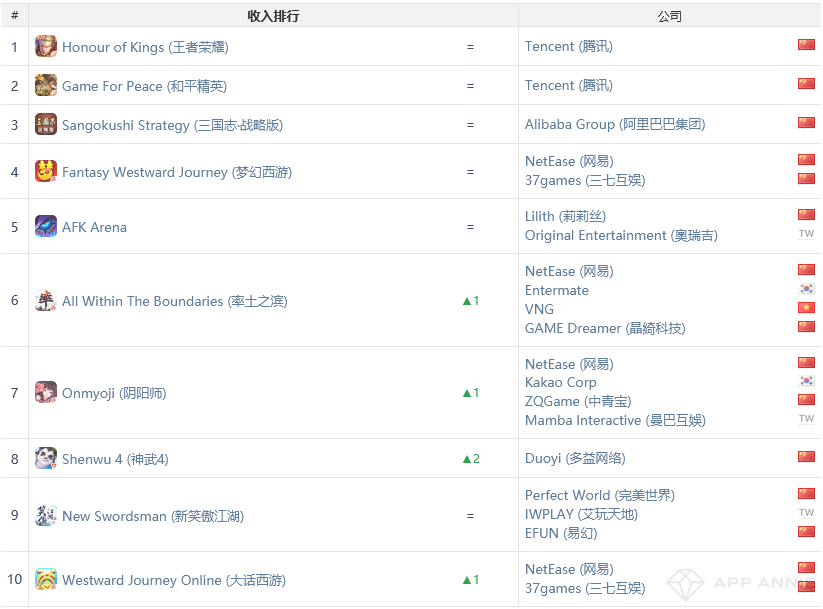This screenshot has height=609, width=823.
Task: Open Alibaba Group company page
Action: point(614,124)
